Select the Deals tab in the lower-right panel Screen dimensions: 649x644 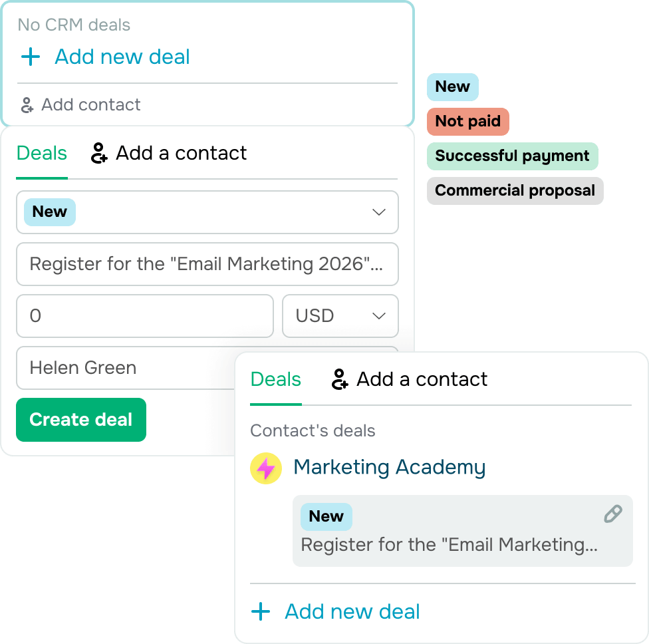pyautogui.click(x=275, y=380)
